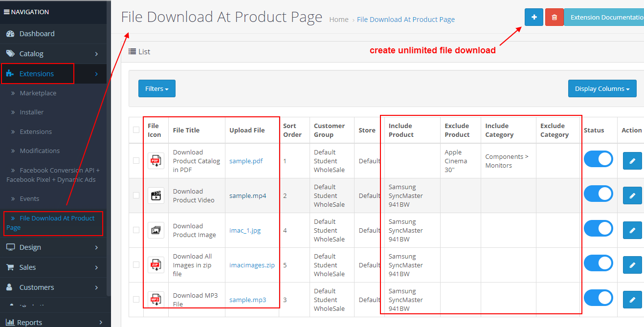Open the Filters dropdown
644x327 pixels.
tap(156, 88)
